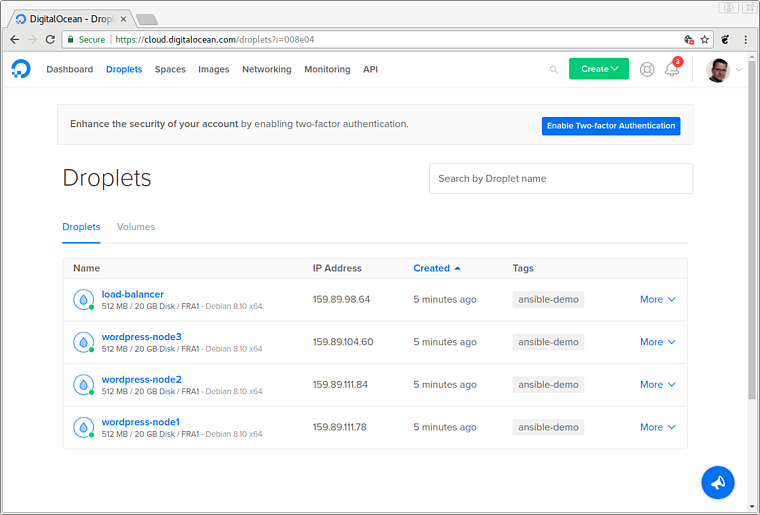Click the wordpress-node1 droplet icon

pos(83,427)
